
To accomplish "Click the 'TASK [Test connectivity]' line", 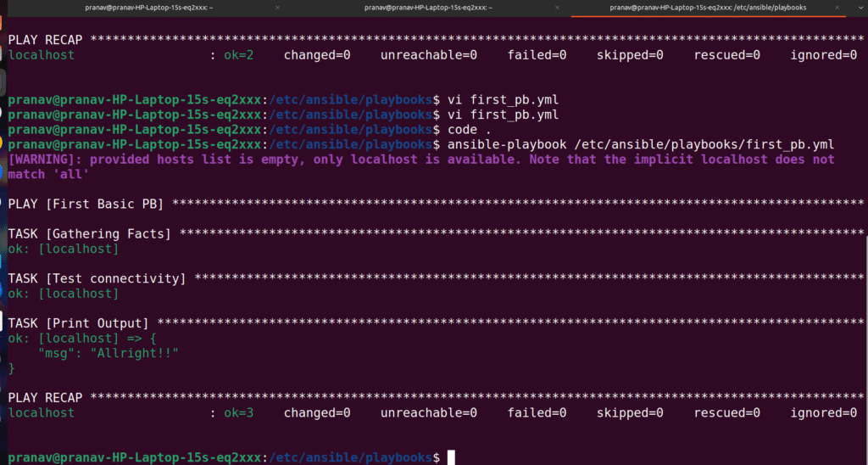I will point(97,278).
